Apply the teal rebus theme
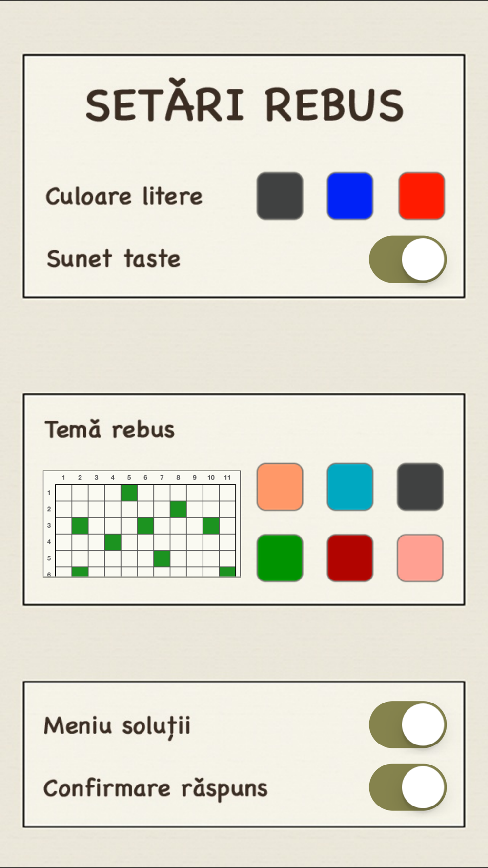 (350, 487)
